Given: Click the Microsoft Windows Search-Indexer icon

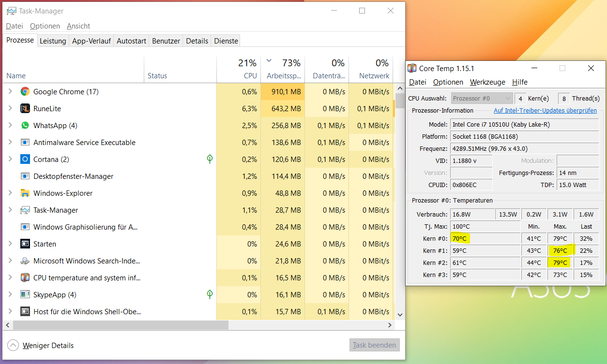Looking at the screenshot, I should 25,261.
